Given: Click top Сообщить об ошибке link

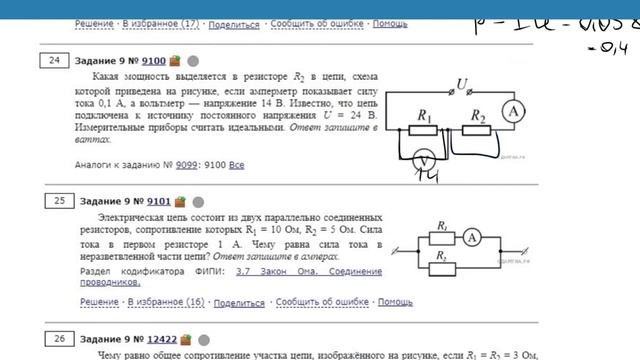Looking at the screenshot, I should point(317,24).
